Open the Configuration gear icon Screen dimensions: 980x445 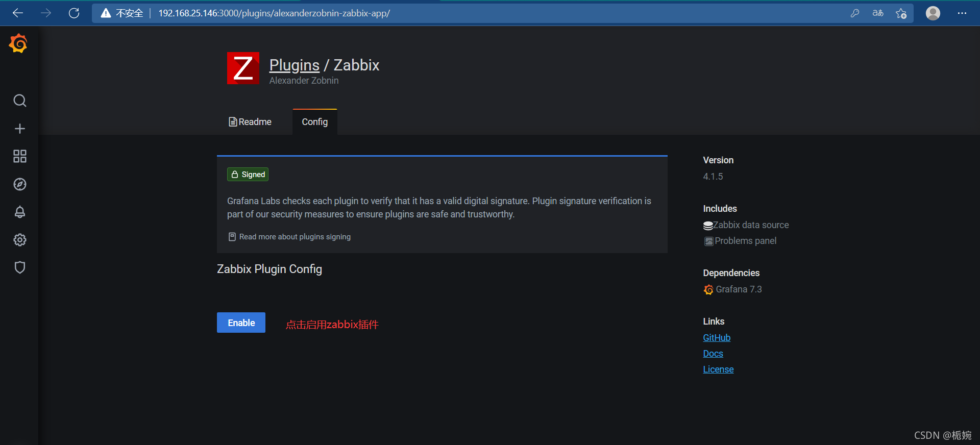(20, 240)
